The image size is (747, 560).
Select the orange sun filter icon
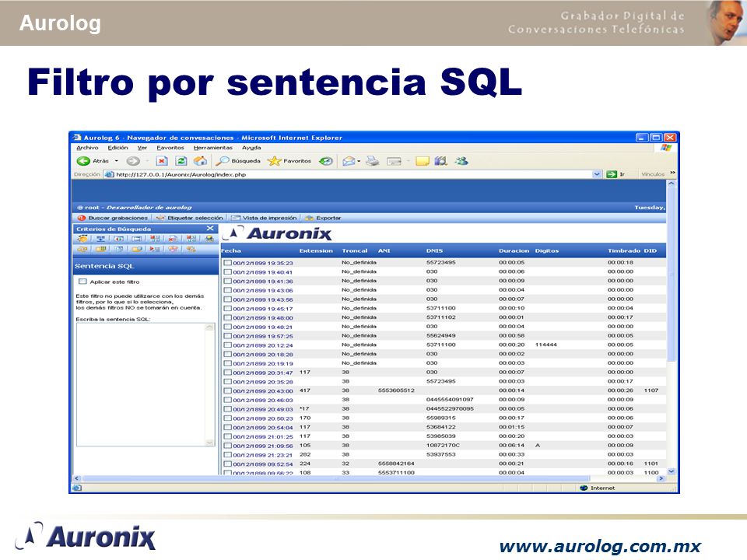tap(83, 239)
